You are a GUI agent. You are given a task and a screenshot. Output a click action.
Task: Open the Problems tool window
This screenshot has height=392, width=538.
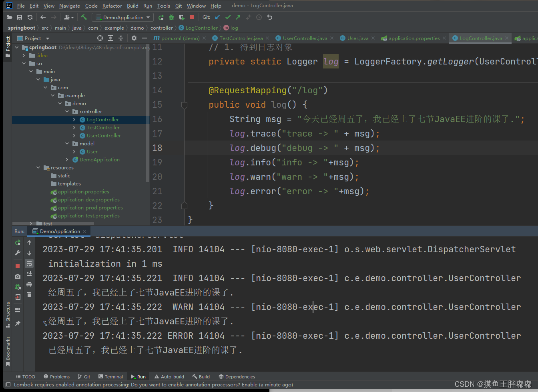[56, 377]
